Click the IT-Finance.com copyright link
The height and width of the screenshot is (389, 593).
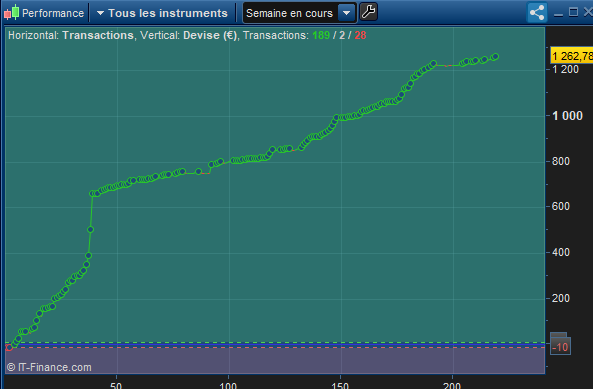[49, 367]
